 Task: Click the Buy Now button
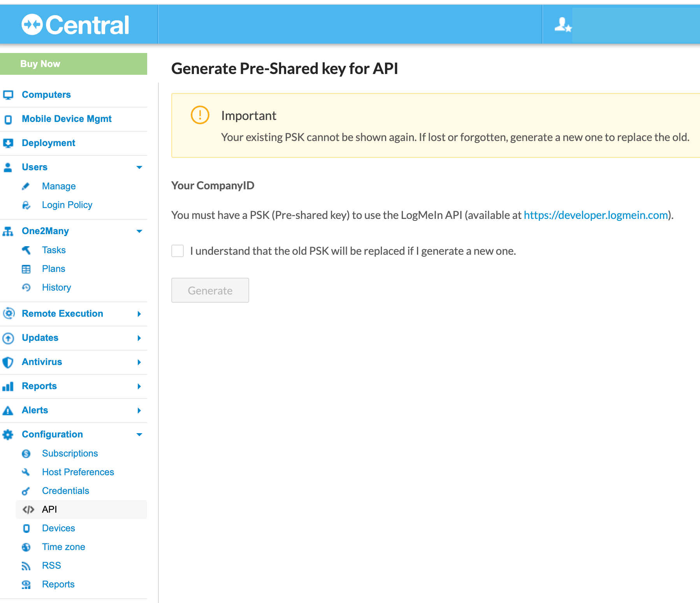(x=74, y=64)
